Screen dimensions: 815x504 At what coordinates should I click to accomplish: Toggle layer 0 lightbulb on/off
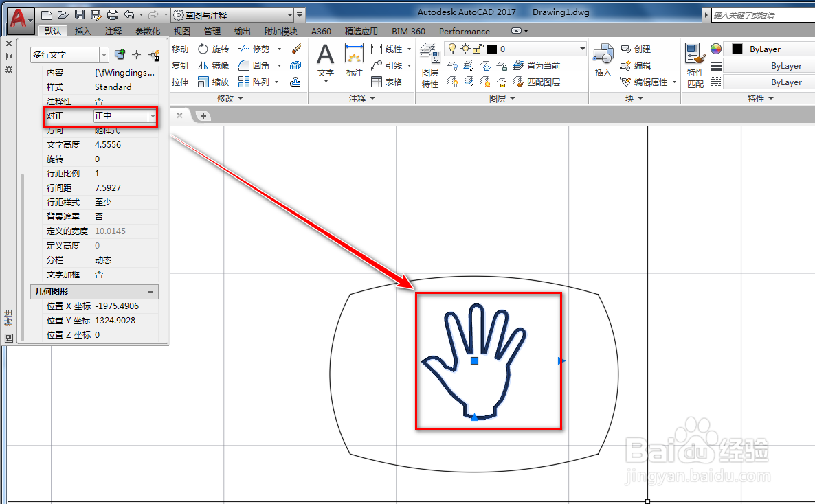[x=452, y=49]
